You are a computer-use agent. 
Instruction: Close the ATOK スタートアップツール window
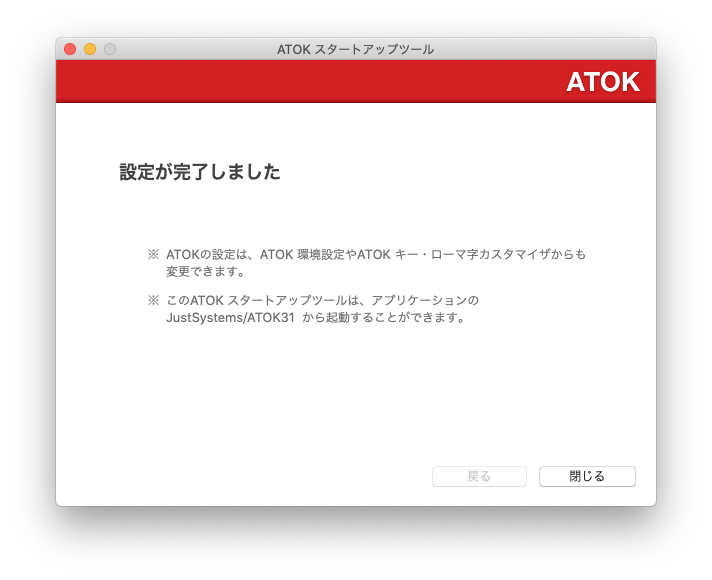coord(70,49)
